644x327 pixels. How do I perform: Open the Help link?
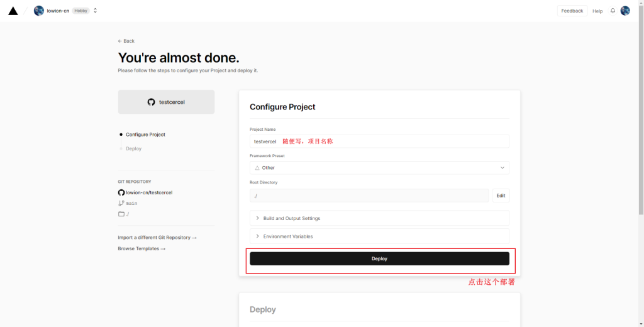[x=597, y=11]
